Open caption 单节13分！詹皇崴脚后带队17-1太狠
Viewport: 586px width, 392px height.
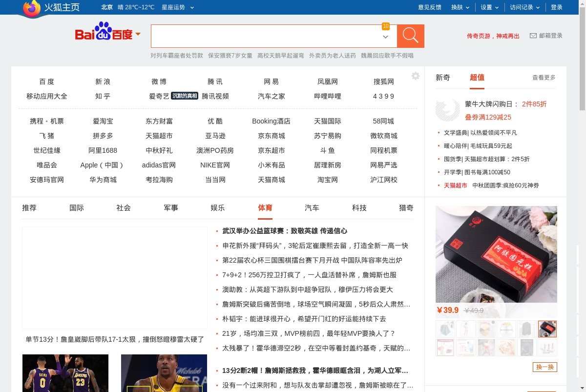115,339
